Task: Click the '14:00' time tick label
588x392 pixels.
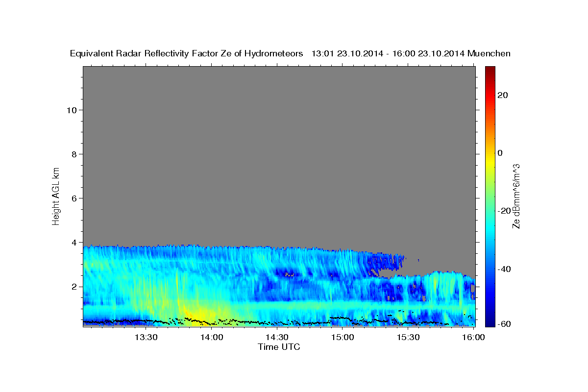Action: [211, 338]
